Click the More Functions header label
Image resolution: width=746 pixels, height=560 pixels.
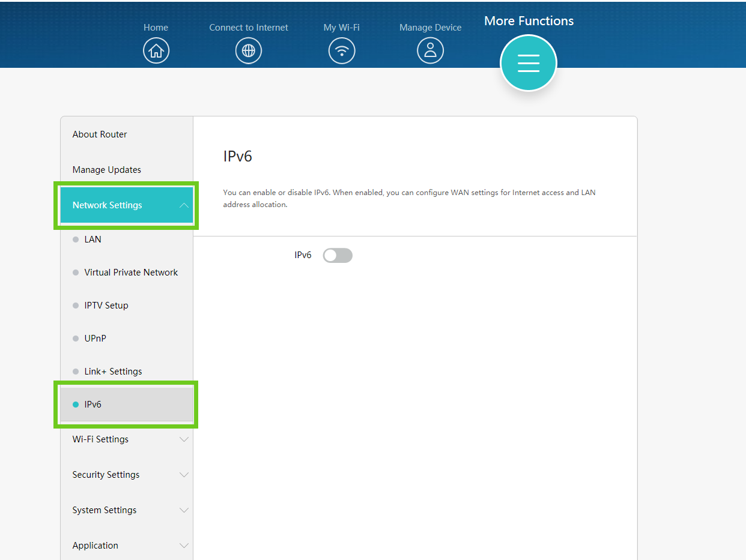[x=529, y=21]
